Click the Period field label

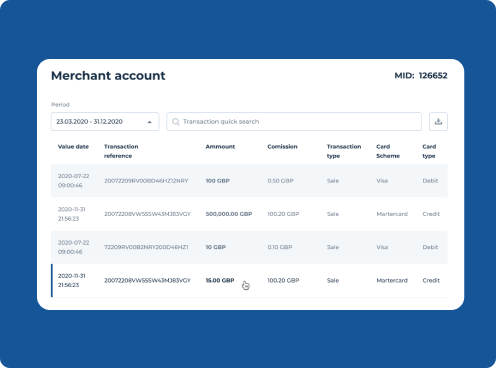[60, 105]
